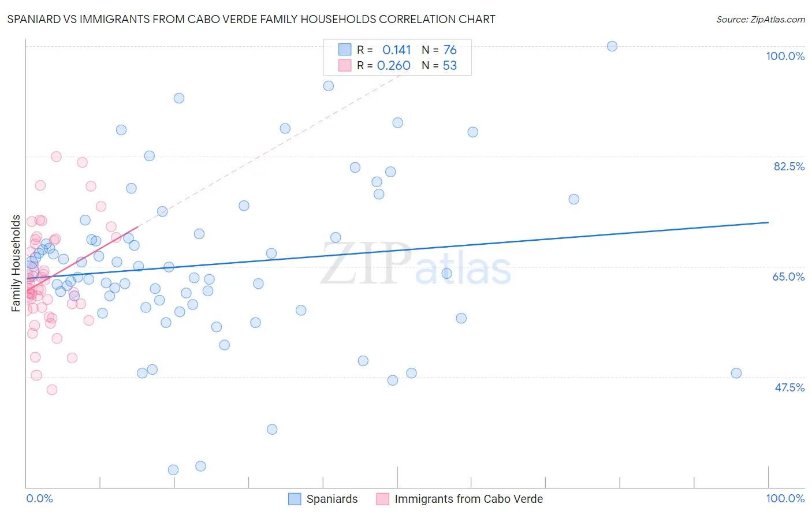The height and width of the screenshot is (515, 812).
Task: Click the pink swatch beside R = 0.260
Action: [345, 65]
